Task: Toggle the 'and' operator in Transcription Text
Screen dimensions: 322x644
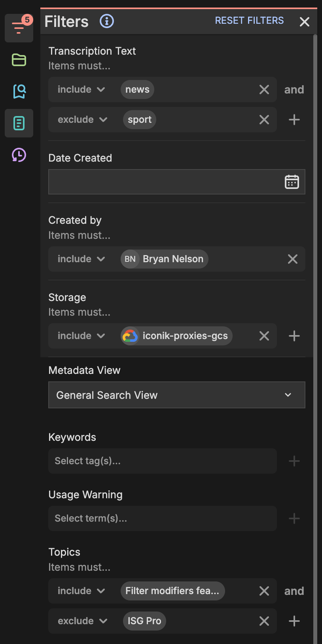Action: [x=294, y=90]
